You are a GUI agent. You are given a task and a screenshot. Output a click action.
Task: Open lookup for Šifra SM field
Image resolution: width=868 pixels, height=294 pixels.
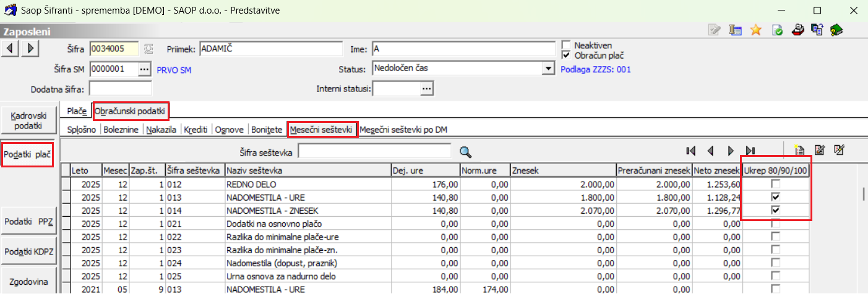coord(144,69)
